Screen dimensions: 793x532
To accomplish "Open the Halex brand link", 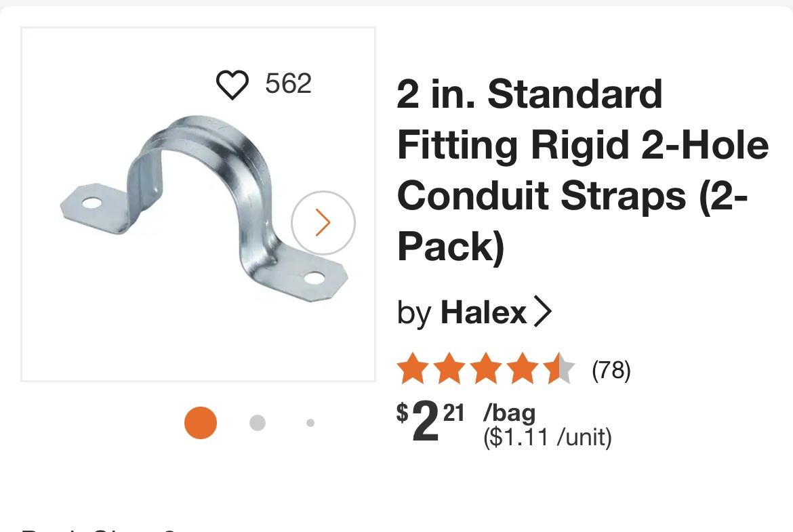I will point(483,312).
